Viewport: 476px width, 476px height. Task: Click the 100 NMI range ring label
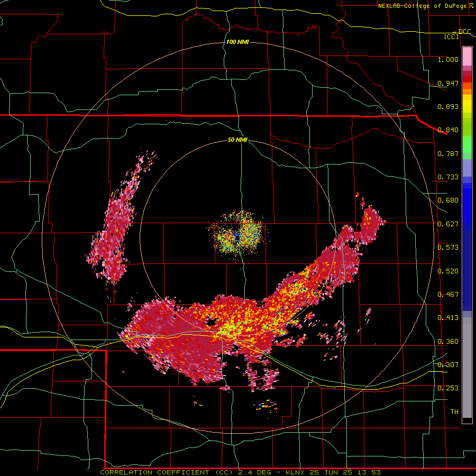click(x=237, y=42)
